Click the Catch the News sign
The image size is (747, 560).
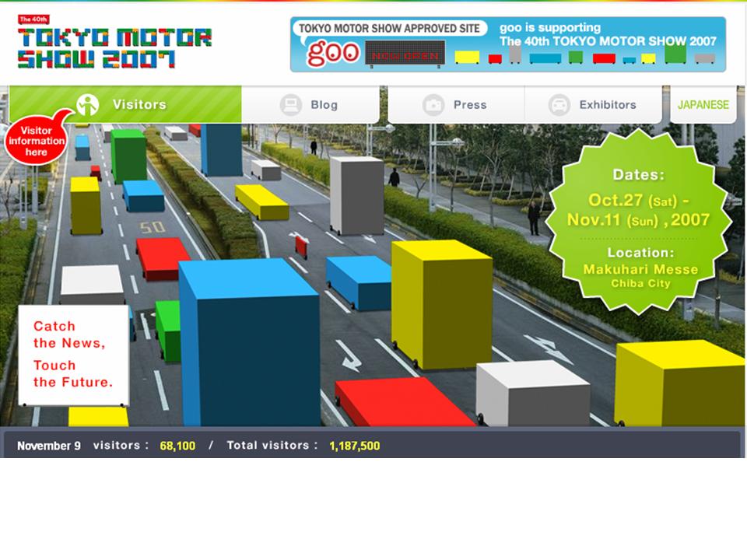pyautogui.click(x=73, y=355)
